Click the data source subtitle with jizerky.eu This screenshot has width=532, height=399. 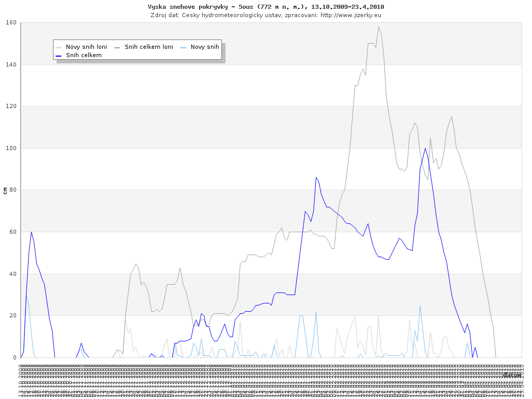266,15
